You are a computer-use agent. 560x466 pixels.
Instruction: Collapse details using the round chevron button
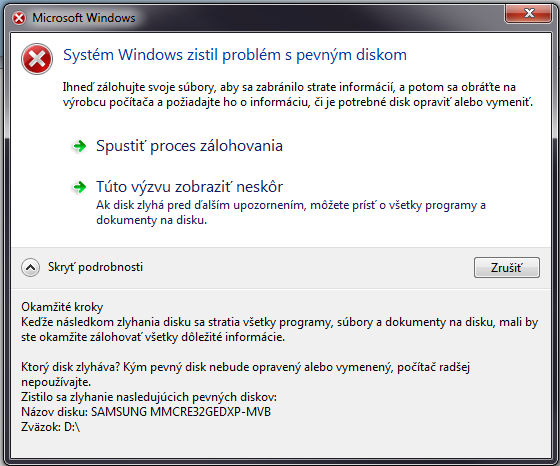coord(30,267)
